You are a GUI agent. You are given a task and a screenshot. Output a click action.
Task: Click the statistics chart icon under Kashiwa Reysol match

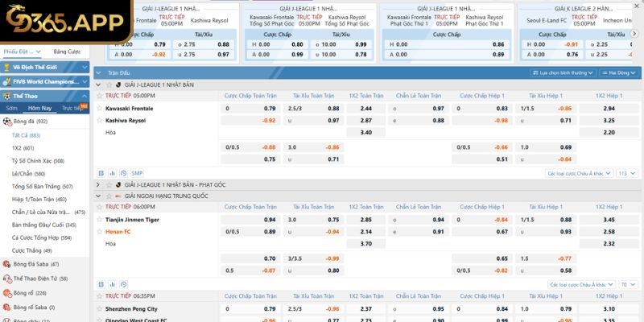(x=112, y=173)
